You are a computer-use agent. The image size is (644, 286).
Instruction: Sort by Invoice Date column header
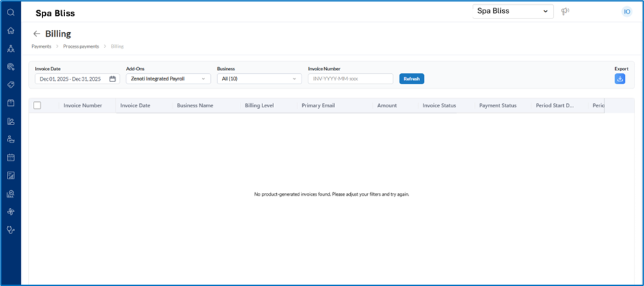click(x=135, y=105)
